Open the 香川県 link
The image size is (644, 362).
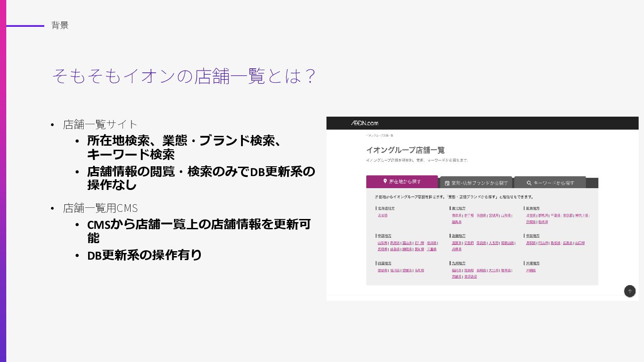(395, 270)
